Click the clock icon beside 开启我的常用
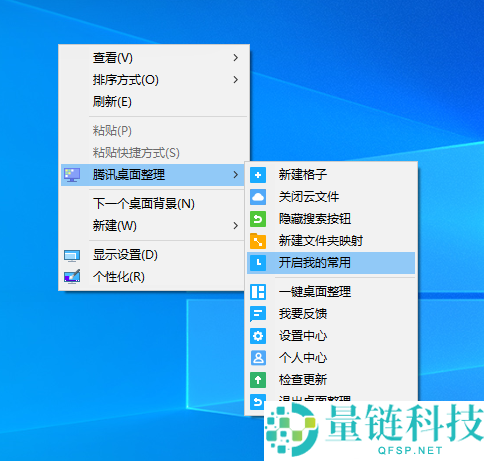The image size is (484, 461). (x=258, y=263)
